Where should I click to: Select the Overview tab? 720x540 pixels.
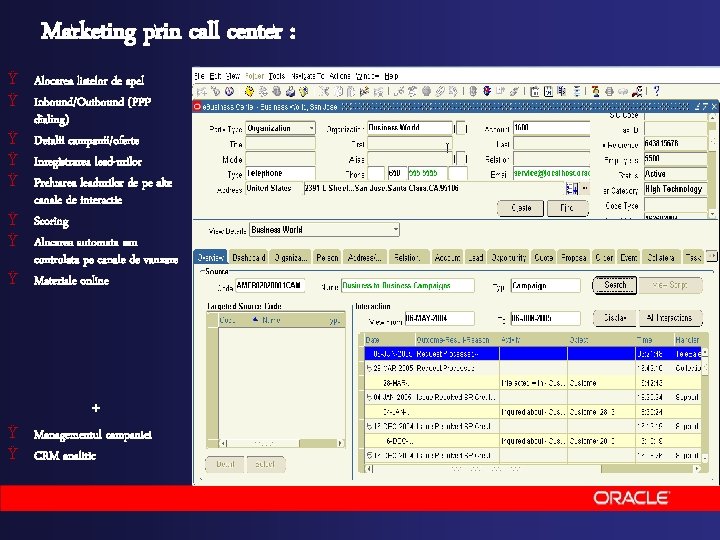coord(210,258)
